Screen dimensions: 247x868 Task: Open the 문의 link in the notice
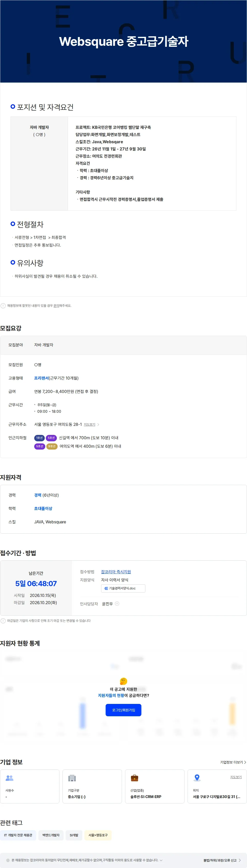[56, 306]
